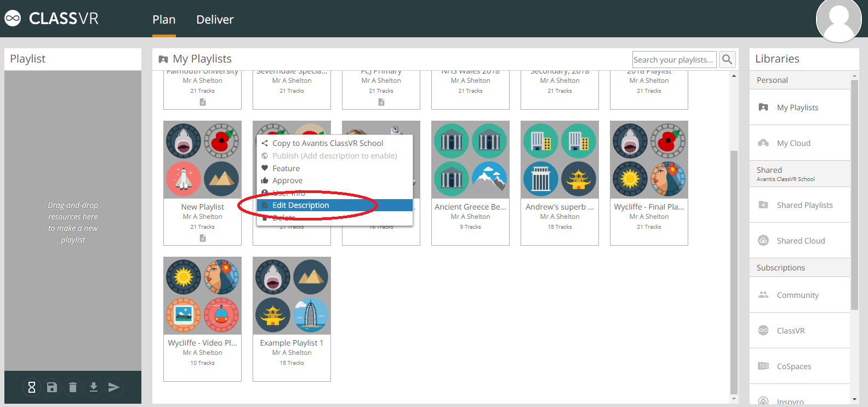Click the download icon in Playlist toolbar
The width and height of the screenshot is (868, 407).
94,387
